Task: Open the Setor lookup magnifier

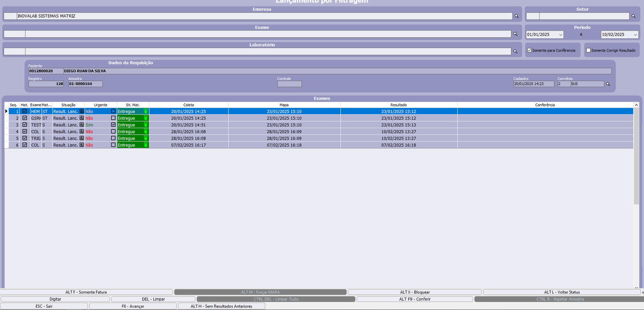Action: [634, 16]
